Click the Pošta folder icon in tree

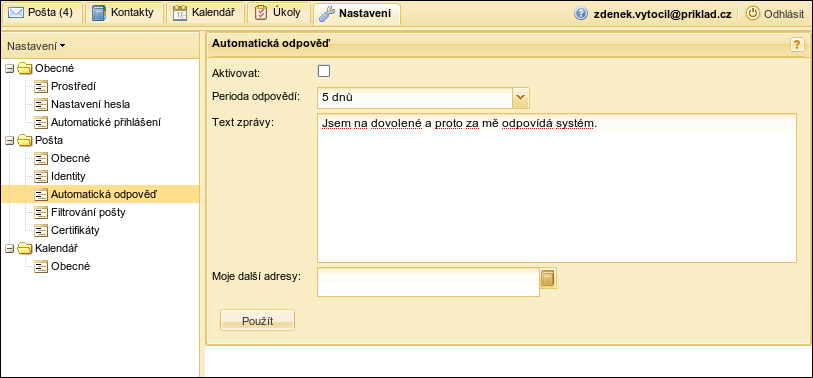pyautogui.click(x=24, y=141)
